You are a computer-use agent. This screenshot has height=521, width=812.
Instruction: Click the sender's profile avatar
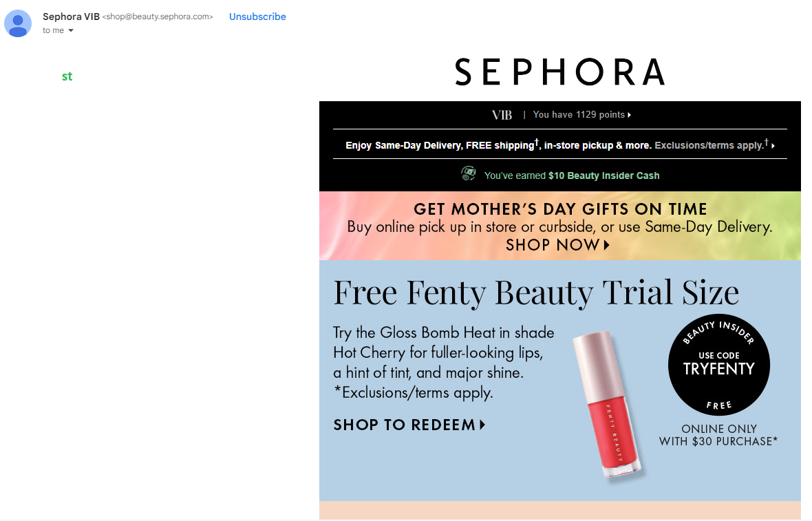tap(18, 23)
